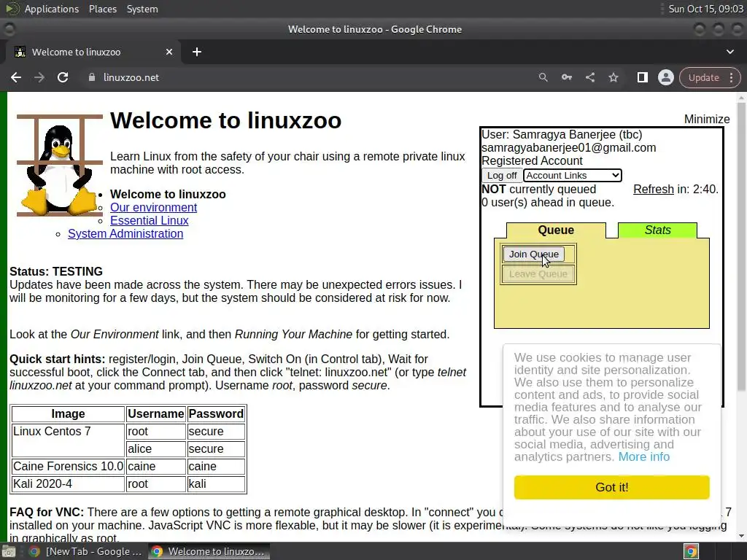
Task: Open the Essential Linux link
Action: tap(149, 220)
